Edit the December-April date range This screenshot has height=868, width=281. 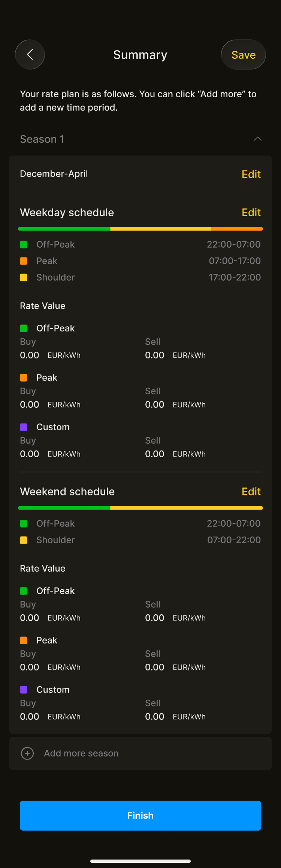point(251,174)
